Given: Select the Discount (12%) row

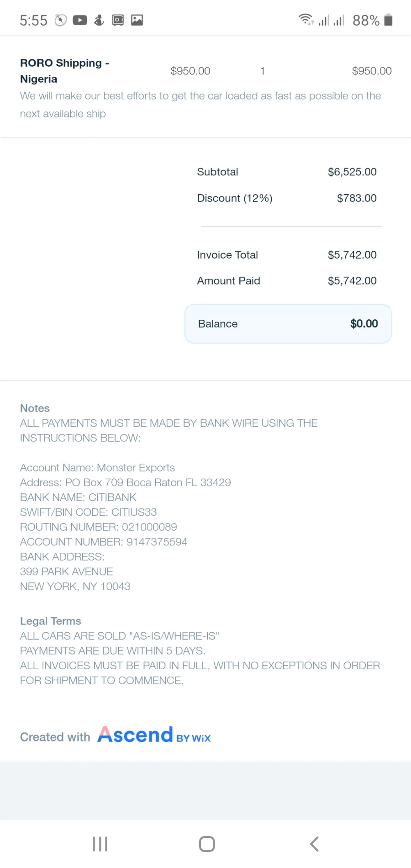Looking at the screenshot, I should click(287, 198).
